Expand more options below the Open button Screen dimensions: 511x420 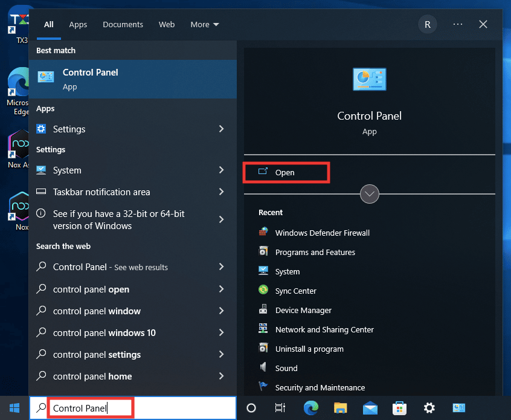pyautogui.click(x=369, y=194)
